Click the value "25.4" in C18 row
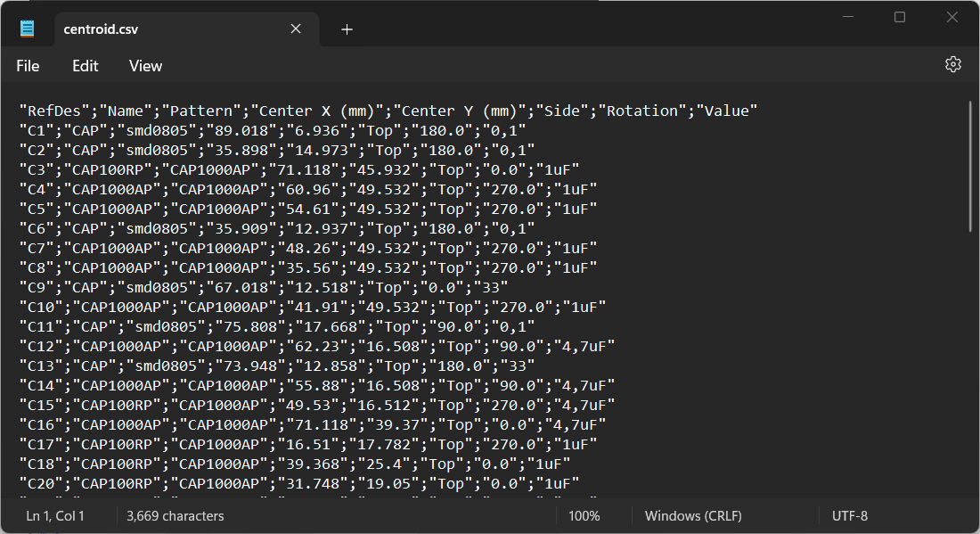This screenshot has height=534, width=980. click(x=384, y=464)
